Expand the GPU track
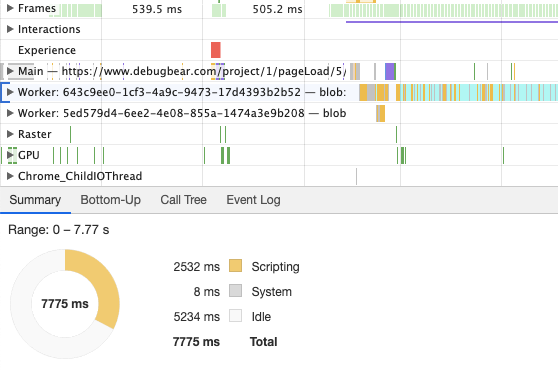558x373 pixels. pos(10,155)
